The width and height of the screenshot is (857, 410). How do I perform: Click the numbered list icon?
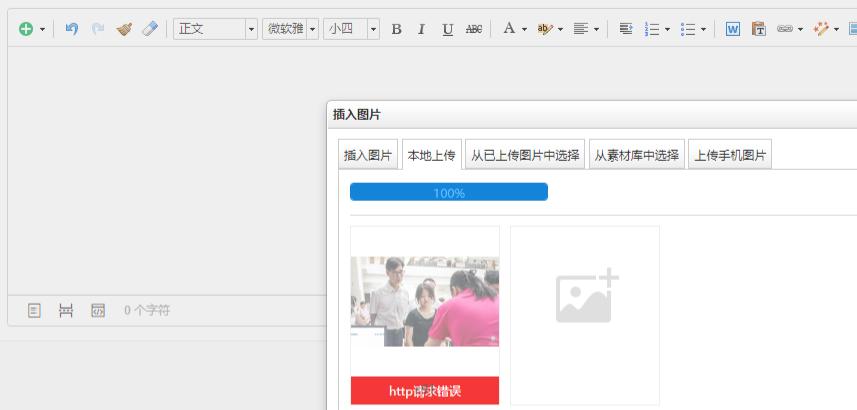point(652,29)
